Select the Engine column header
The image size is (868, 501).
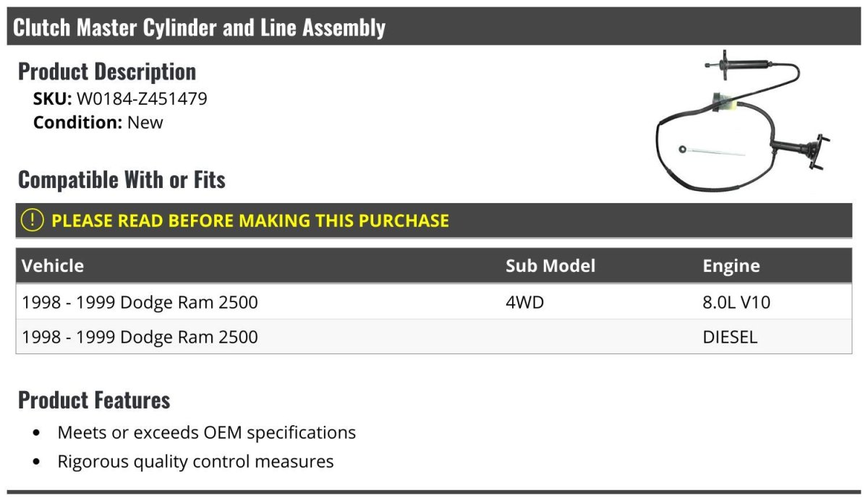pos(731,265)
